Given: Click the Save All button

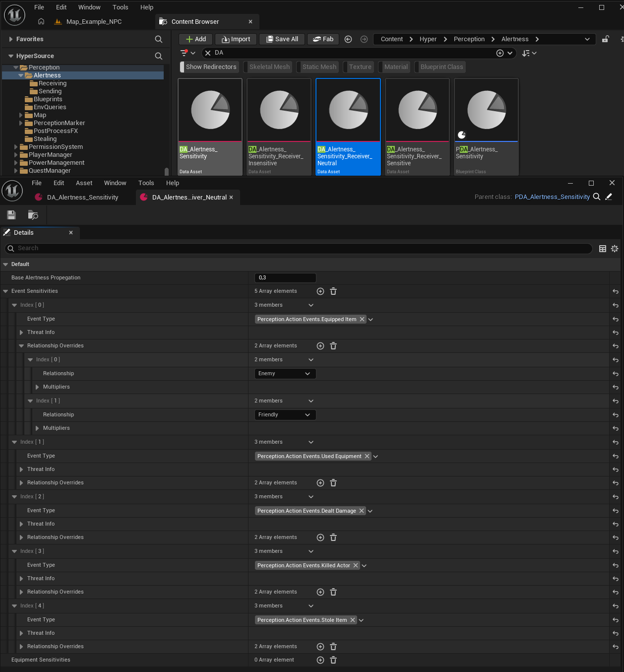Looking at the screenshot, I should (x=282, y=39).
